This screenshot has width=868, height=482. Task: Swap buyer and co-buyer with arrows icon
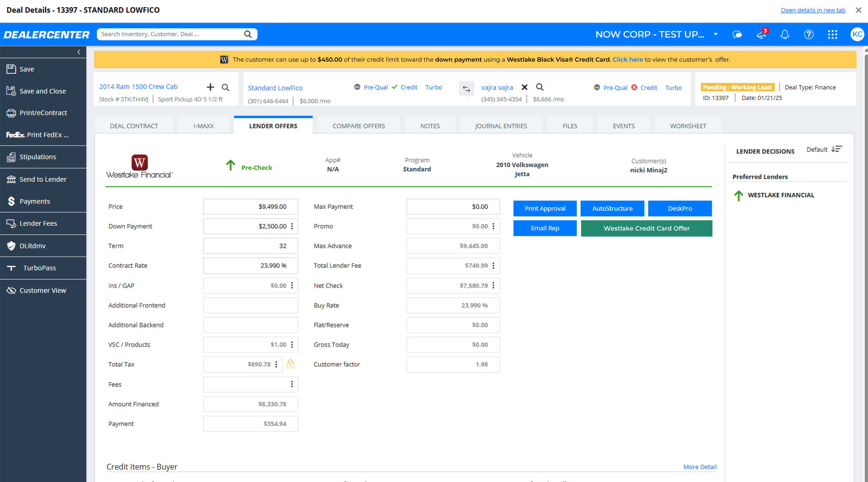click(466, 89)
